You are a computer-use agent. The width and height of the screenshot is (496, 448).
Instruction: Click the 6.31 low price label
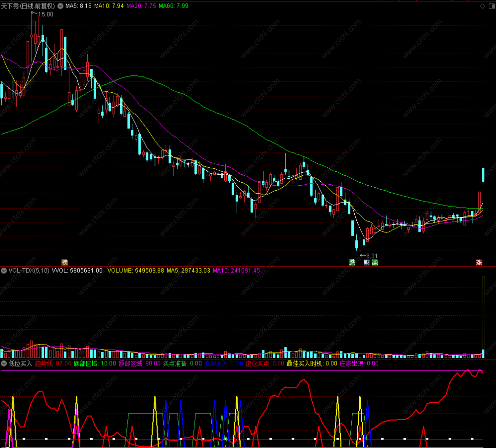[372, 256]
